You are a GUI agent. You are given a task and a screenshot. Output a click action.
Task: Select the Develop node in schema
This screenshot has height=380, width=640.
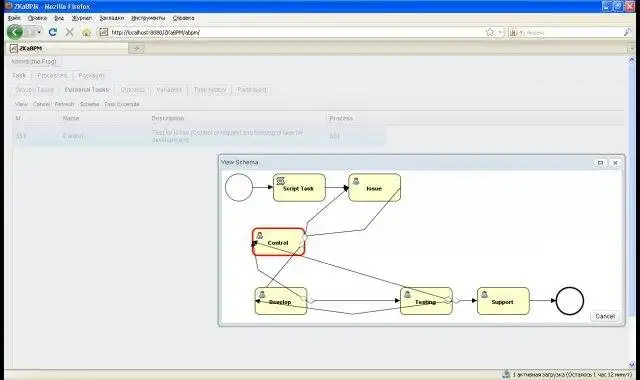click(281, 301)
